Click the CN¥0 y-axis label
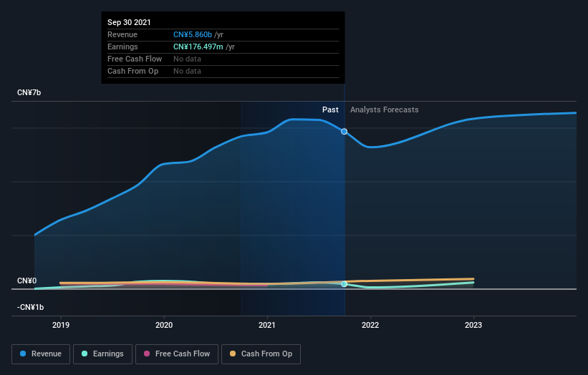 tap(27, 281)
